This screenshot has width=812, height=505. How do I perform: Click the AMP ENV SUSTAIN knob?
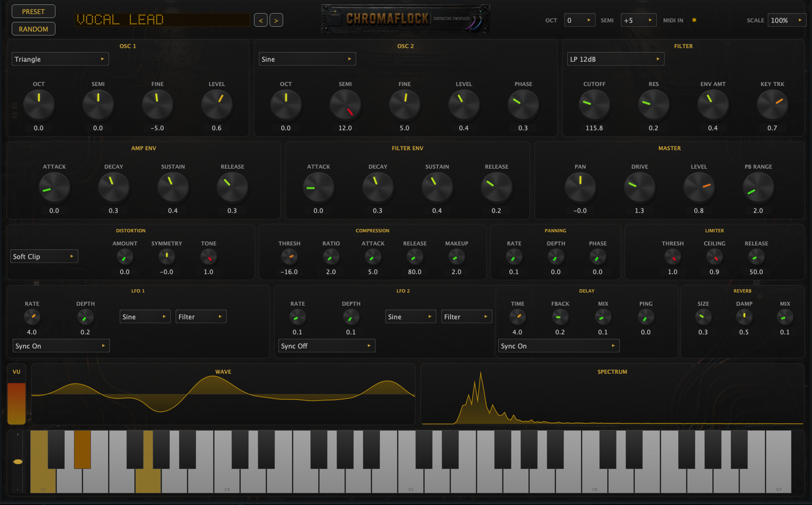coord(173,187)
